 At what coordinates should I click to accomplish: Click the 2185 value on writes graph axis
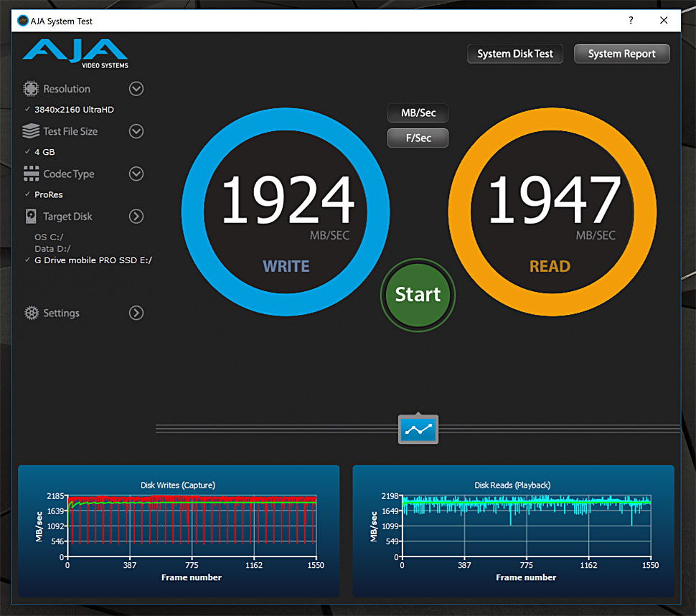click(x=55, y=496)
